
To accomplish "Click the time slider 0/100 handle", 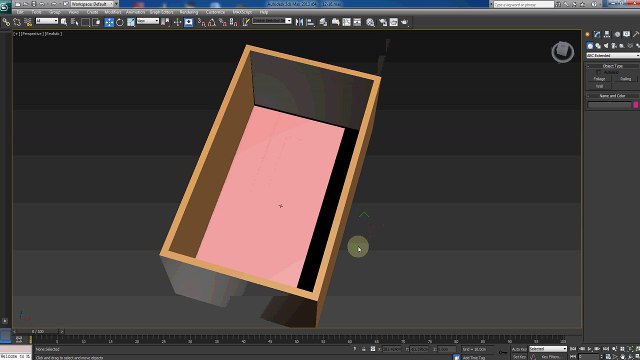I will (39, 331).
